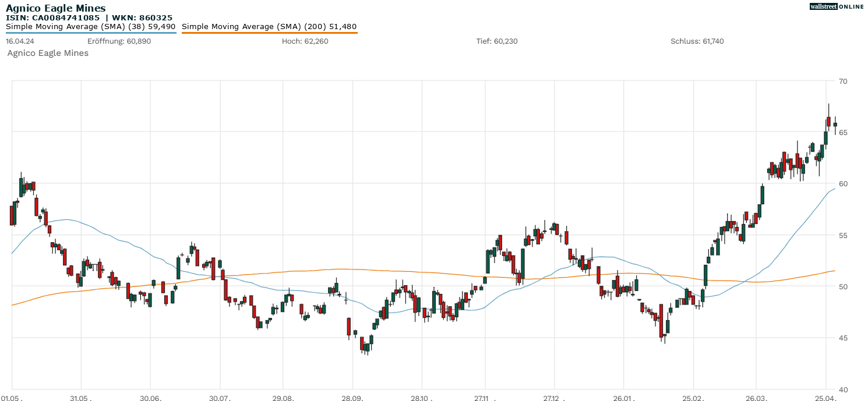Click x-axis date 26.03.
Screen dimensions: 868x401
[x=756, y=398]
